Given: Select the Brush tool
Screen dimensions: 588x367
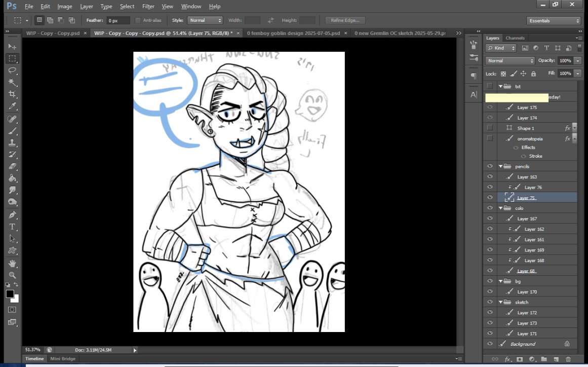Looking at the screenshot, I should [x=12, y=131].
